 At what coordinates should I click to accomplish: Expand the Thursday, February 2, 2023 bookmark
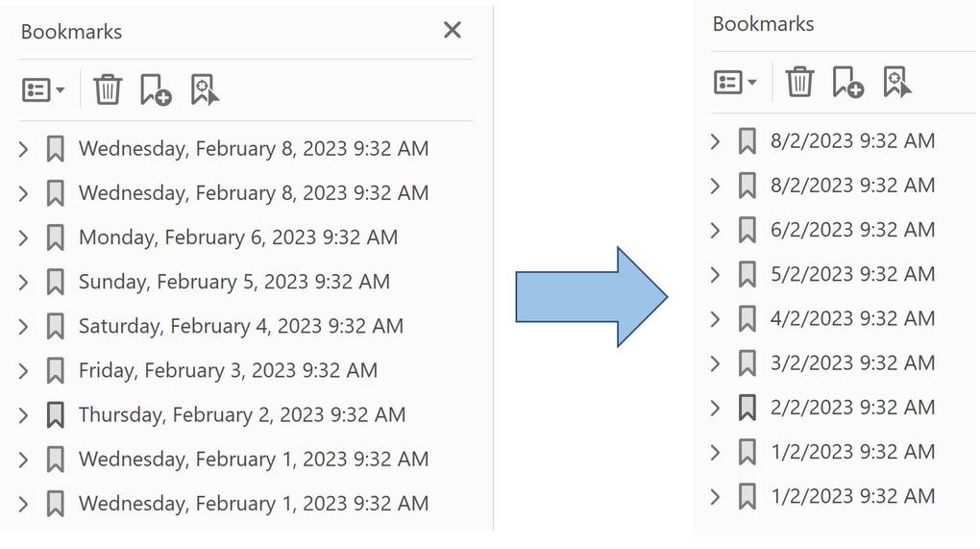click(23, 415)
